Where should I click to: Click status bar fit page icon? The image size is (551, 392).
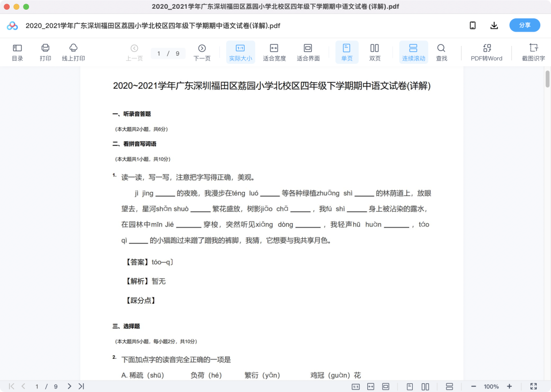386,387
